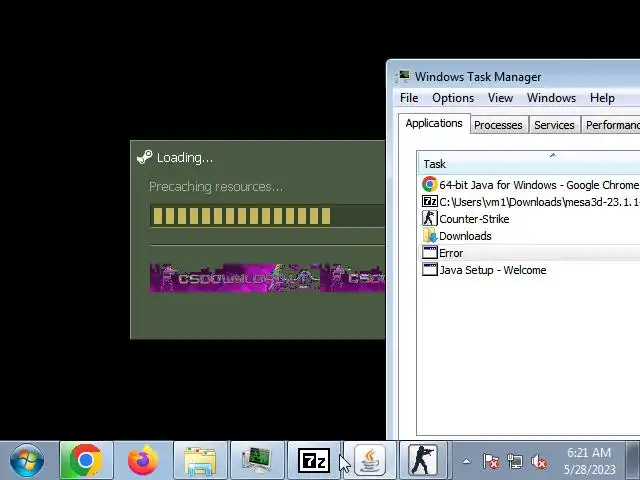Select the Downloads task row
The height and width of the screenshot is (480, 640).
pyautogui.click(x=530, y=236)
